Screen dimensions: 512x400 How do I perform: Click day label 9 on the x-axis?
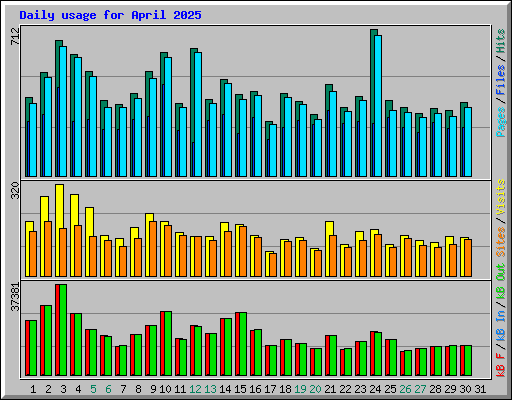coord(153,389)
